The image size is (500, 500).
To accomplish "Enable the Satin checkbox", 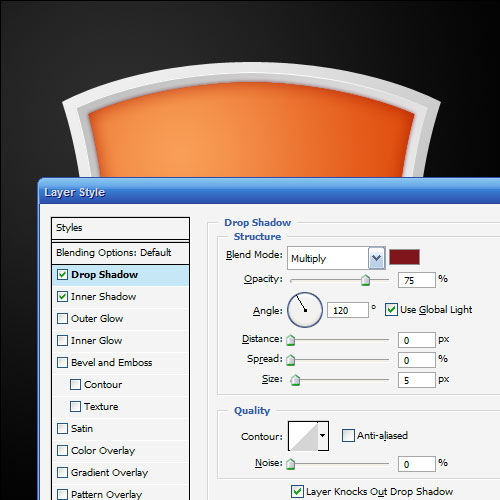I will [62, 429].
